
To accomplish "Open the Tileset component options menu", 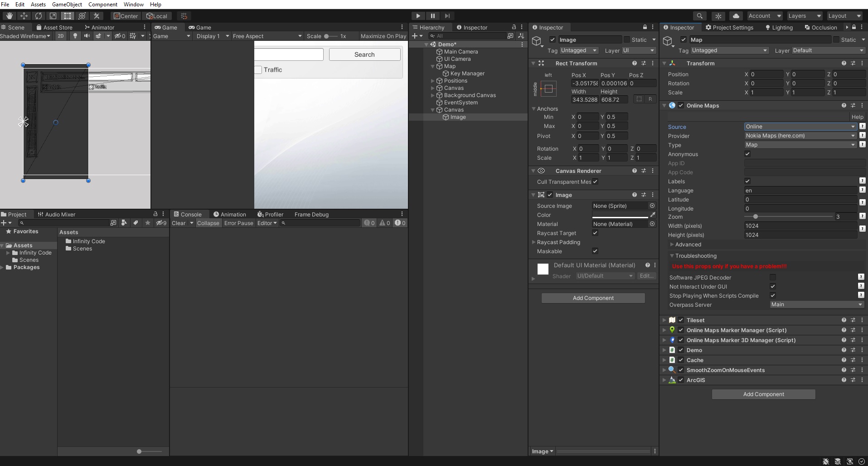I will pyautogui.click(x=862, y=320).
